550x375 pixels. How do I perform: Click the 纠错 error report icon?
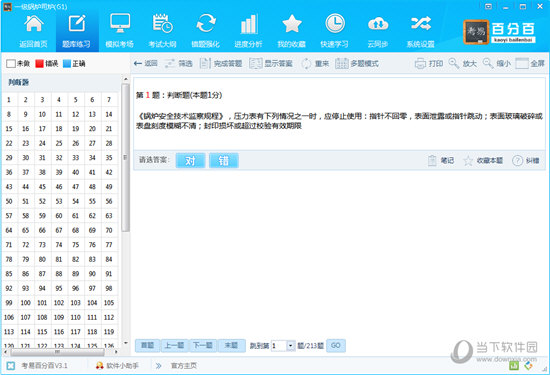[x=526, y=161]
